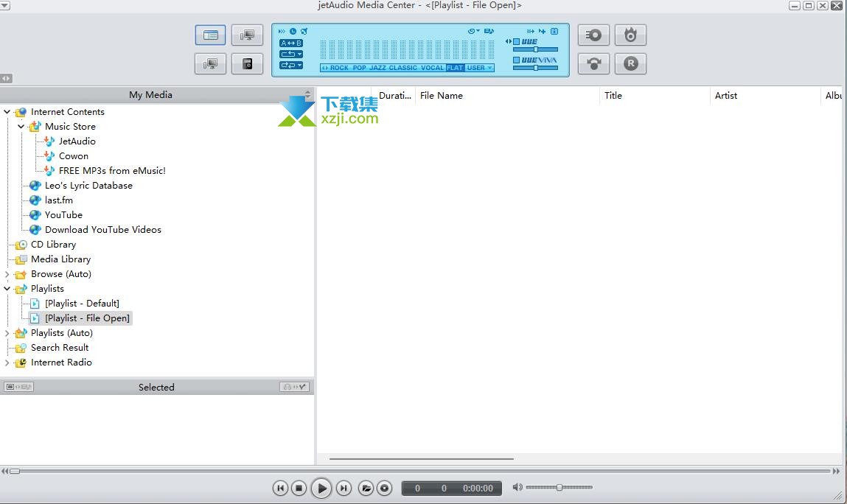Select JAZZ equalizer preset
This screenshot has width=847, height=504.
[377, 68]
